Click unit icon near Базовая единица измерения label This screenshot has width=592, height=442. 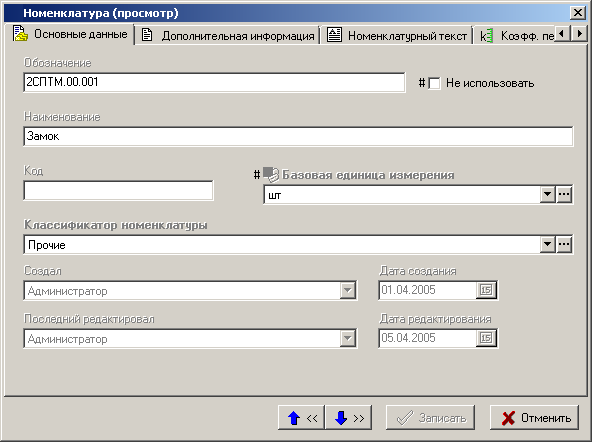271,174
